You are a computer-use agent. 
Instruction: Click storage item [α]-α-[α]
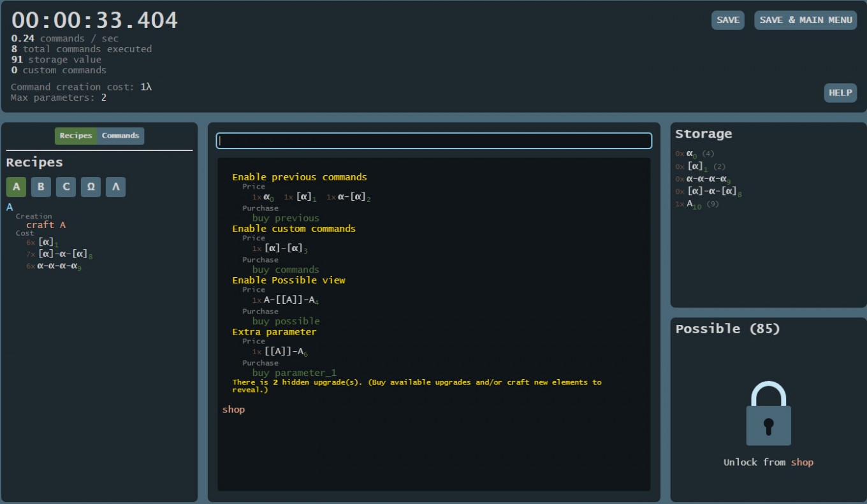[709, 191]
